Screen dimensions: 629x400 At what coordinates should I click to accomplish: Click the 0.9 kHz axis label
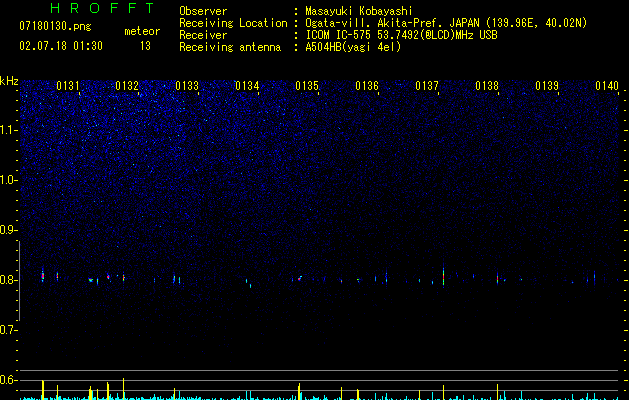[8, 230]
